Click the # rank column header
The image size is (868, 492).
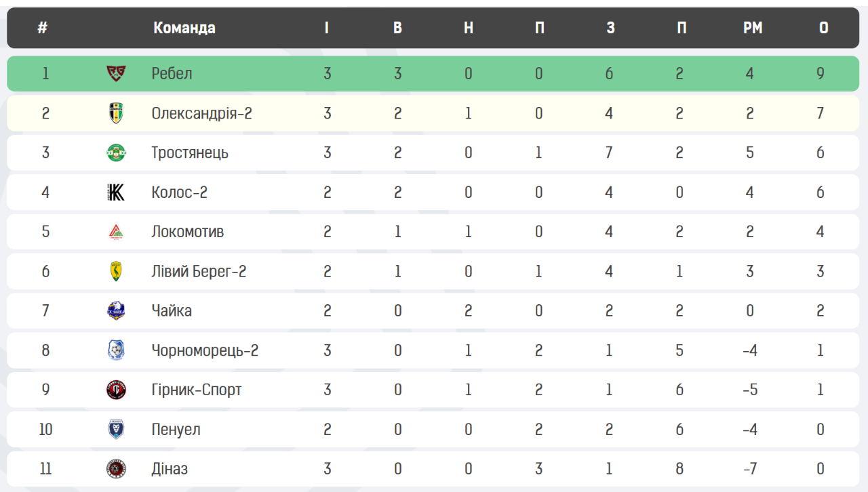click(x=43, y=28)
